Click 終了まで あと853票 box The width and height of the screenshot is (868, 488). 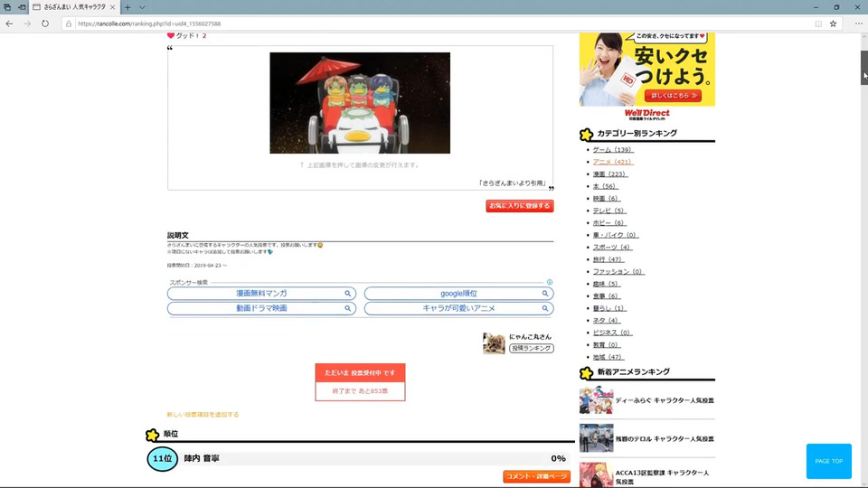[360, 390]
